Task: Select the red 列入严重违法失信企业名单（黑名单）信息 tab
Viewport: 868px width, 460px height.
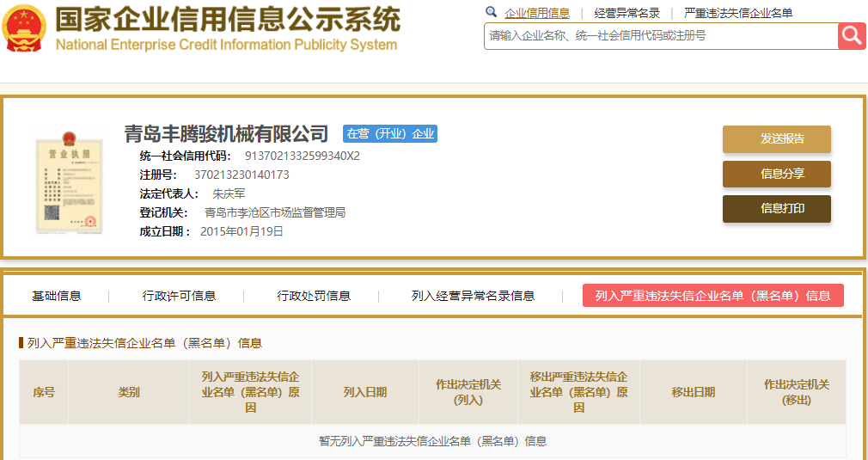Action: tap(713, 296)
